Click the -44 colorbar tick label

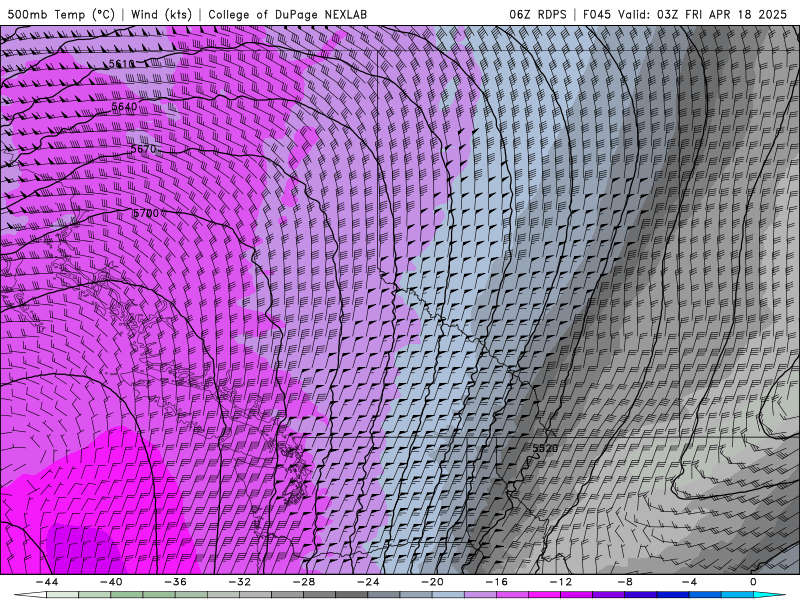click(47, 582)
